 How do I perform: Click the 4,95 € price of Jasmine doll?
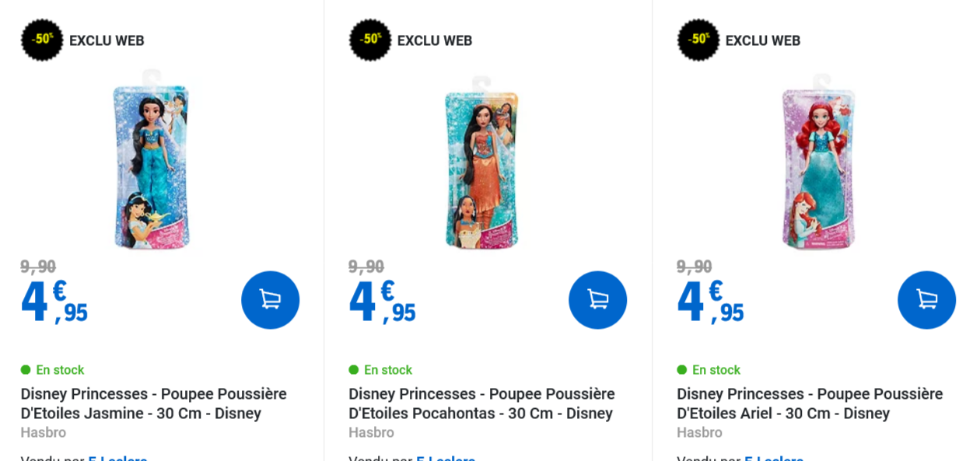(54, 302)
